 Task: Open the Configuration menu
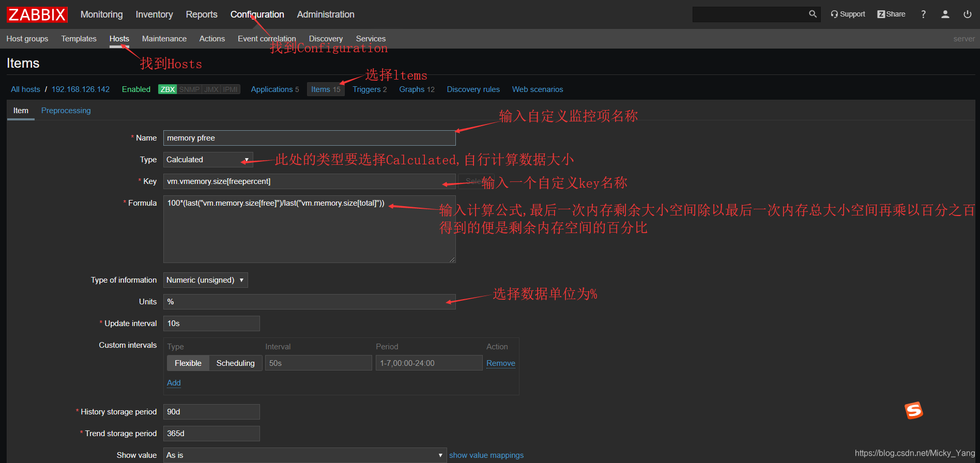click(x=257, y=14)
